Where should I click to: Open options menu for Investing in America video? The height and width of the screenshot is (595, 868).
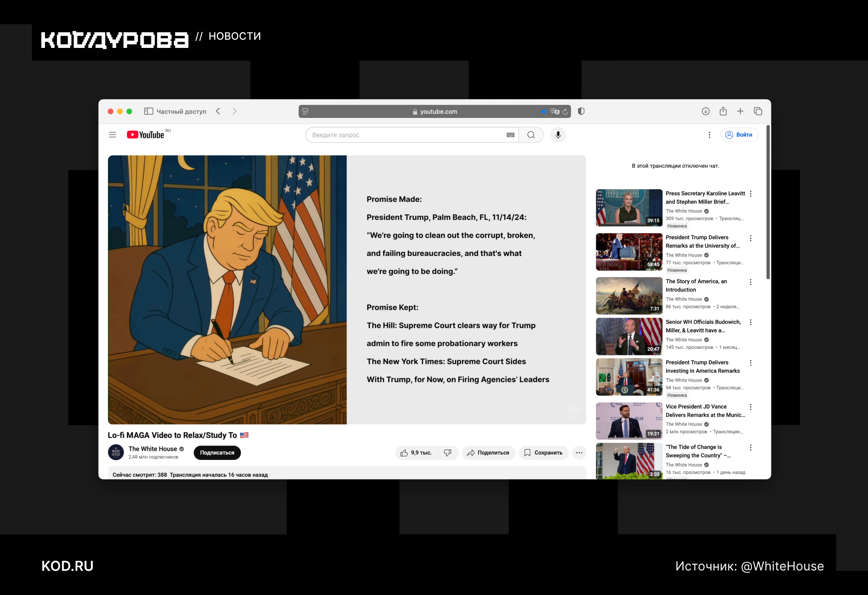tap(751, 363)
